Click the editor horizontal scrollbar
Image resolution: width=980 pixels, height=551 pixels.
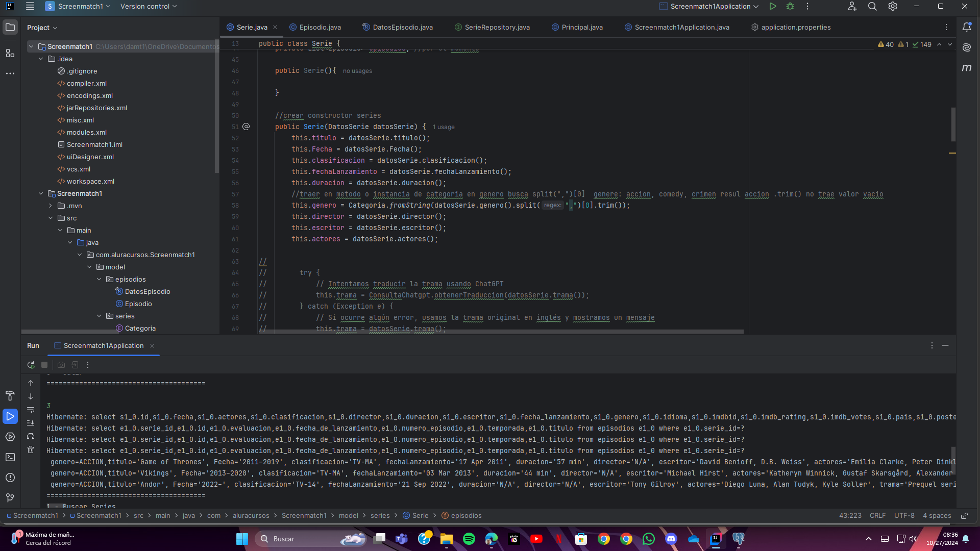coord(500,332)
